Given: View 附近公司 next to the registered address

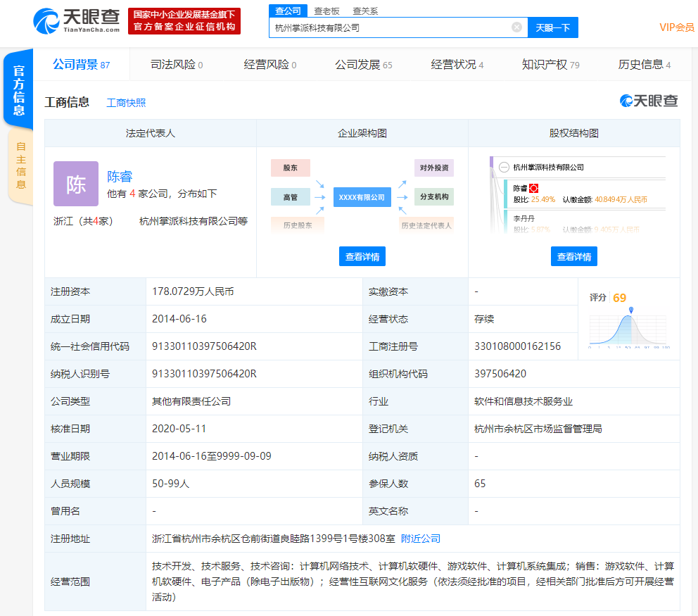Looking at the screenshot, I should click(x=419, y=538).
